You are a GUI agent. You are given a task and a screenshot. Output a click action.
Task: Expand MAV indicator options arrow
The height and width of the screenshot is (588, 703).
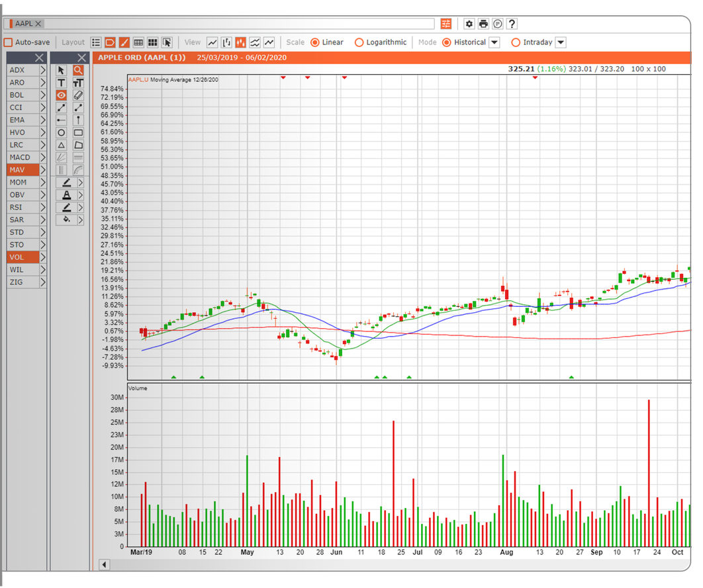coord(42,170)
